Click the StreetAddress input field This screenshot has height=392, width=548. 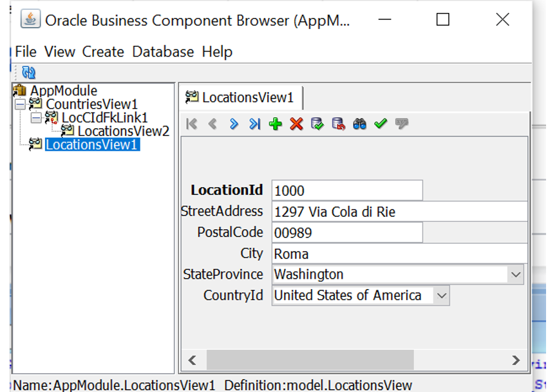coord(399,211)
